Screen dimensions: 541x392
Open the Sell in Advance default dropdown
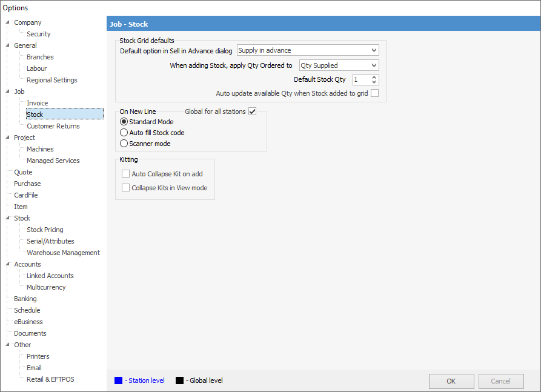click(373, 50)
